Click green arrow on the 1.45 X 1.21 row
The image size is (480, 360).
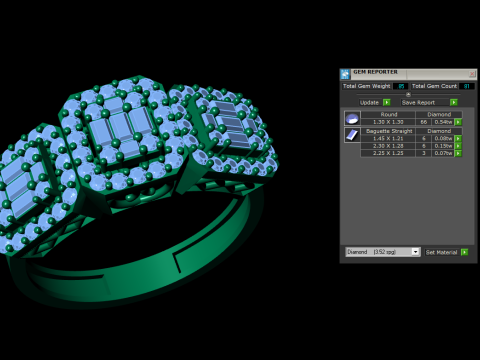(458, 138)
